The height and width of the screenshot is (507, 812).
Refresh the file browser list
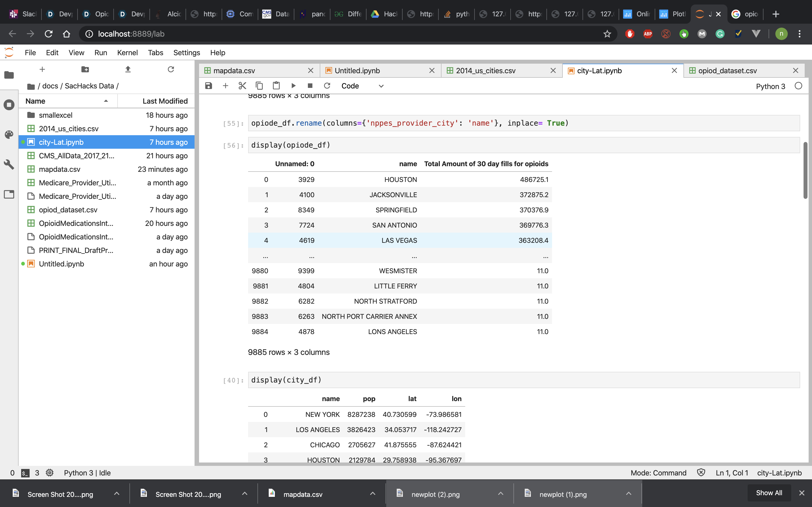(x=171, y=69)
